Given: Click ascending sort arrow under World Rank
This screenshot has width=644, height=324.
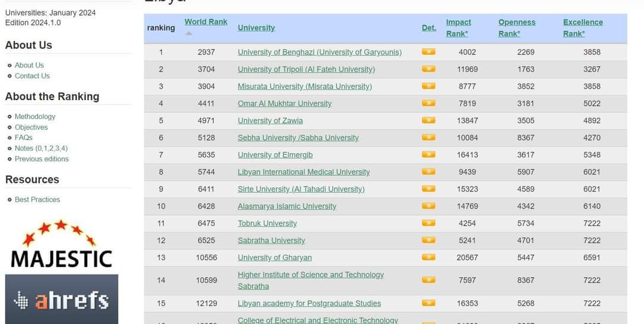Looking at the screenshot, I should [x=189, y=33].
